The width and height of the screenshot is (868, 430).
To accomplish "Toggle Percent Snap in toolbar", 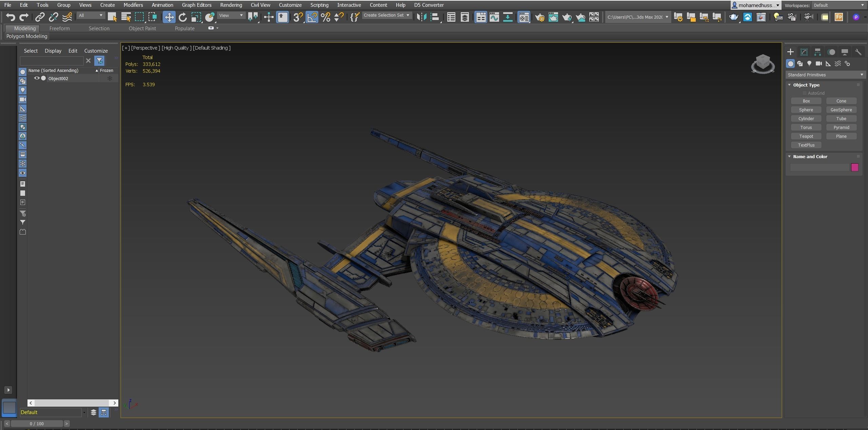I will pos(325,17).
